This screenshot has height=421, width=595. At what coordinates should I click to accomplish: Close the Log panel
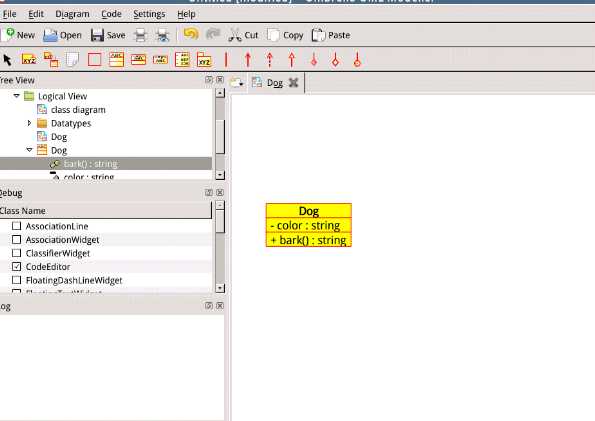tap(220, 306)
